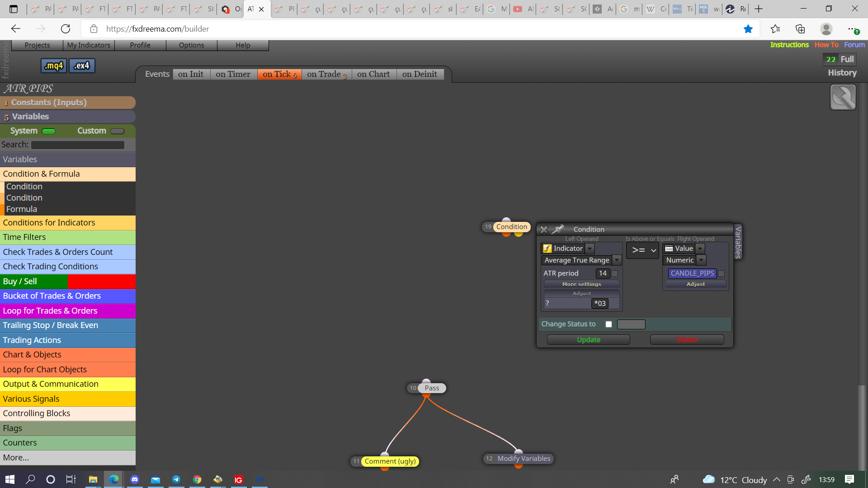The width and height of the screenshot is (868, 488).
Task: Open Left Operand Indicator type dropdown
Action: (590, 249)
